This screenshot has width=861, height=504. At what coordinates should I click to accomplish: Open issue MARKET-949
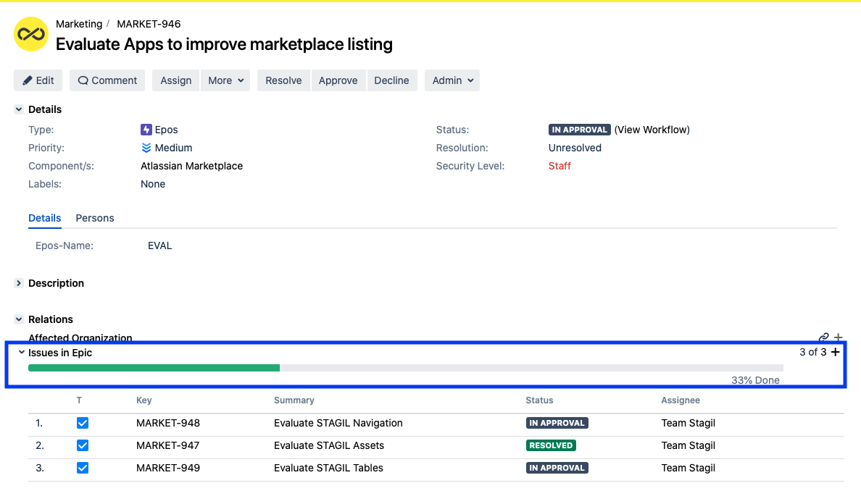[x=168, y=469]
